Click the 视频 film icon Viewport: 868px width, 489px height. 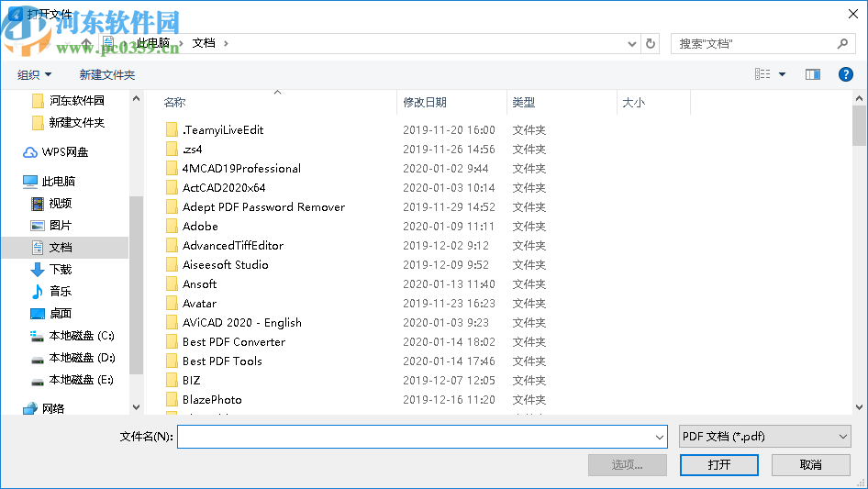(37, 204)
